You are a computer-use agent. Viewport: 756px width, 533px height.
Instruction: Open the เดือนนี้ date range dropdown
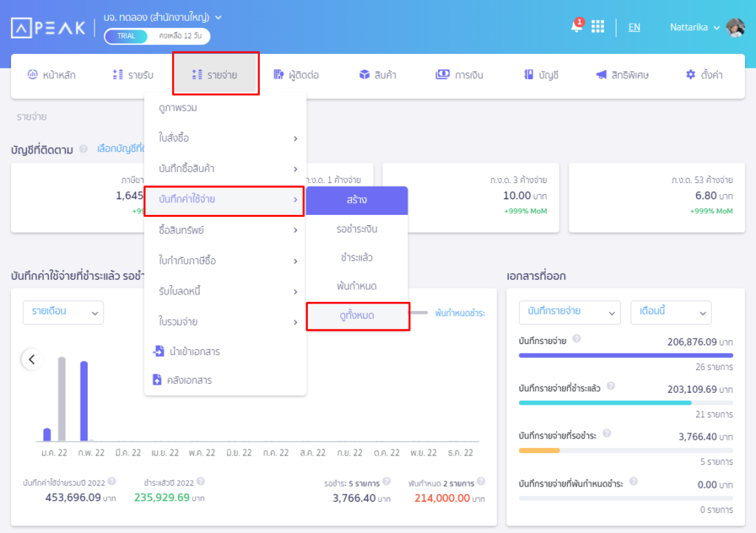(x=670, y=312)
